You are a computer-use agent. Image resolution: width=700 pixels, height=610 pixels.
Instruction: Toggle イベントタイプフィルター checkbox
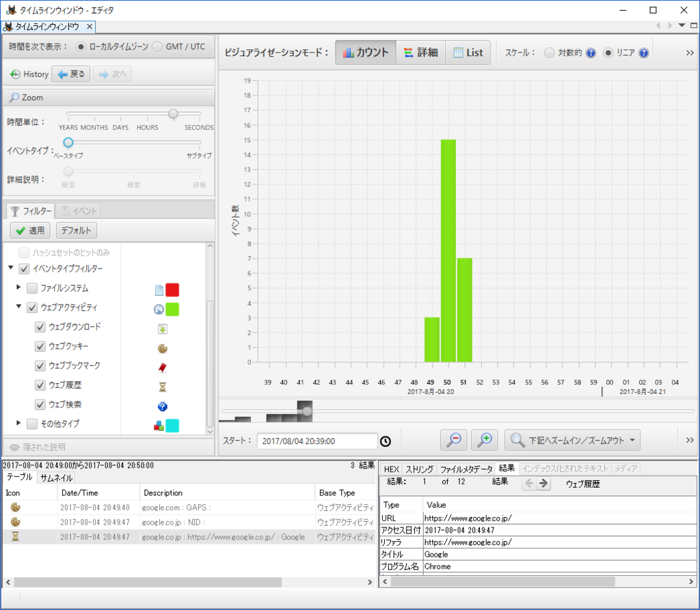24,268
